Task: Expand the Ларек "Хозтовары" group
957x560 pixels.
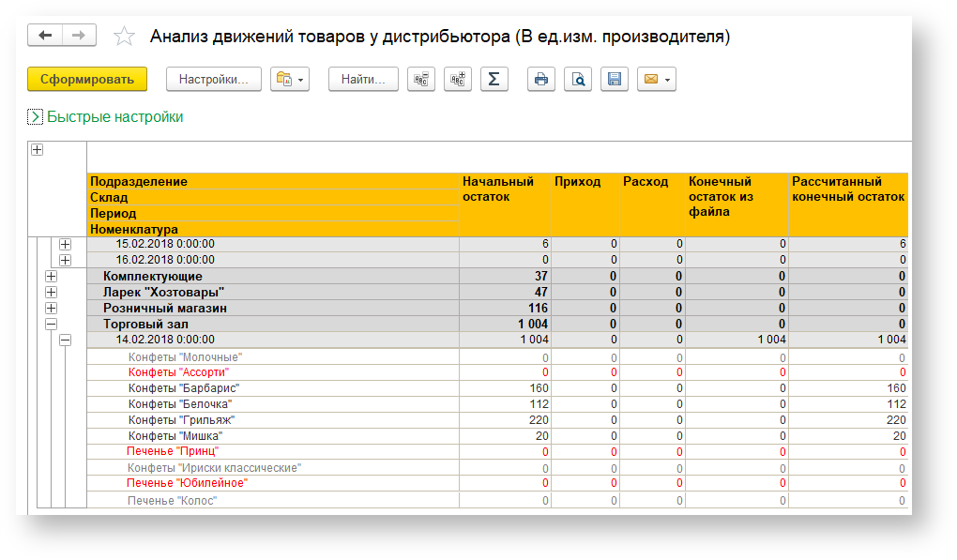Action: (x=52, y=293)
